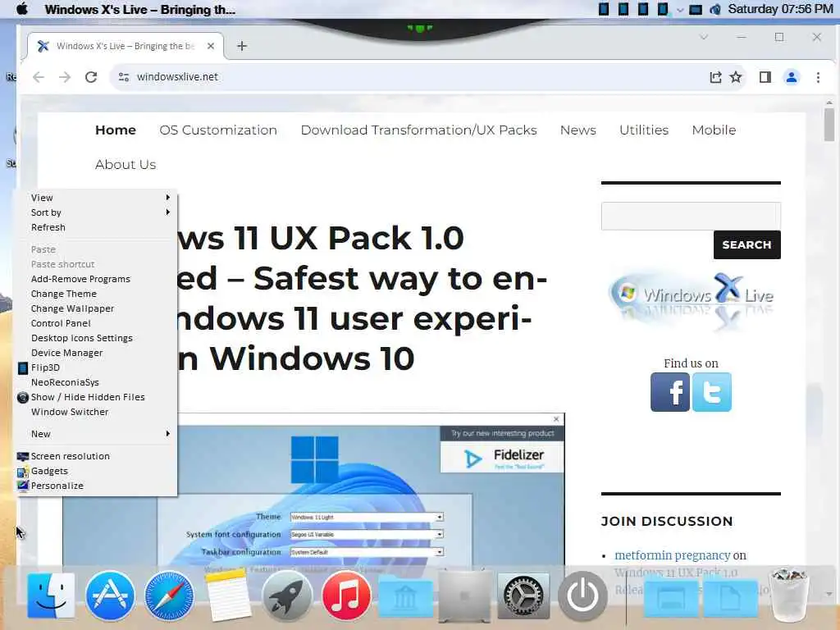The height and width of the screenshot is (630, 840).
Task: Expand hidden menu bar icons chevron
Action: 680,10
